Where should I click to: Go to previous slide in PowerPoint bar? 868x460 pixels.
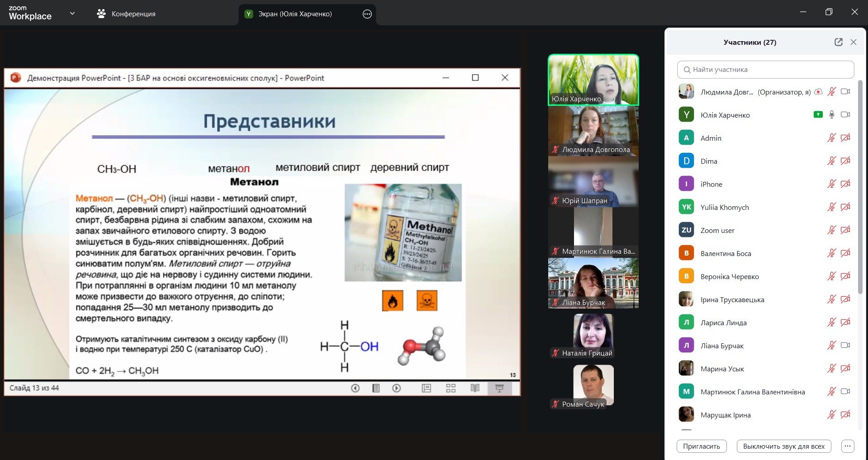pos(356,388)
